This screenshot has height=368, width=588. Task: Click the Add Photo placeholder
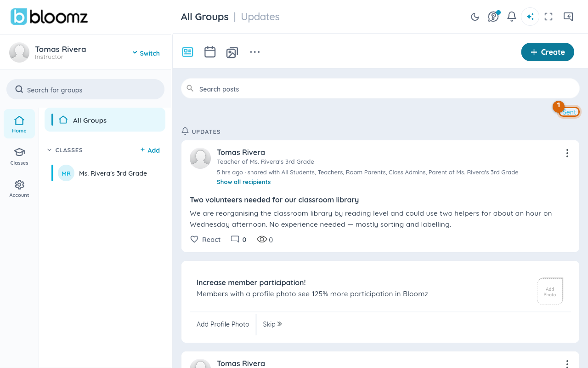(x=550, y=291)
